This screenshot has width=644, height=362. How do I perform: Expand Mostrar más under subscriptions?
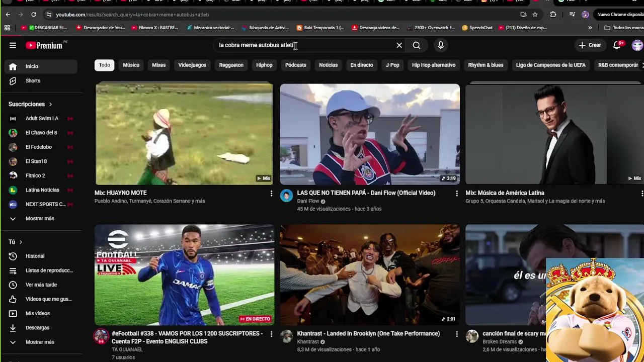click(41, 219)
